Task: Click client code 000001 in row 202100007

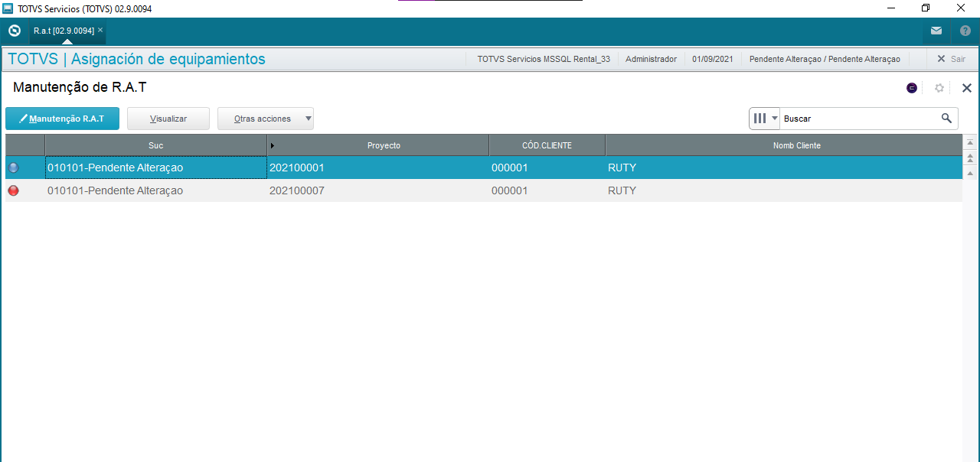Action: click(x=509, y=190)
